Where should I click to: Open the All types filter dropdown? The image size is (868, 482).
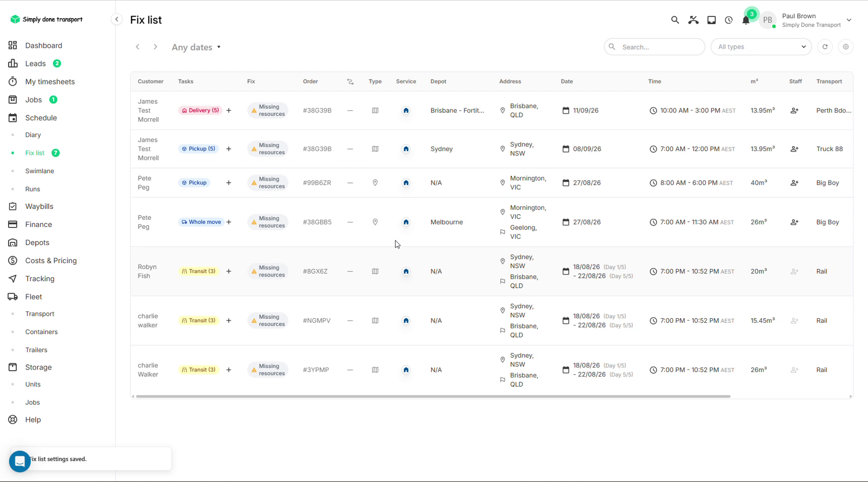point(761,47)
